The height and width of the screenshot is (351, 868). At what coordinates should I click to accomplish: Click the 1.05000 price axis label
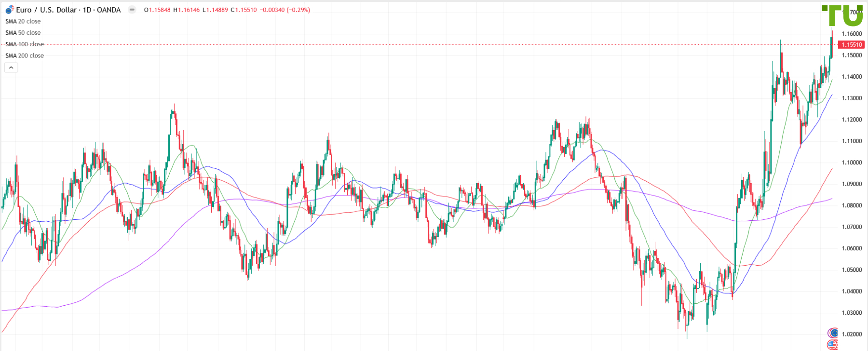pyautogui.click(x=852, y=270)
